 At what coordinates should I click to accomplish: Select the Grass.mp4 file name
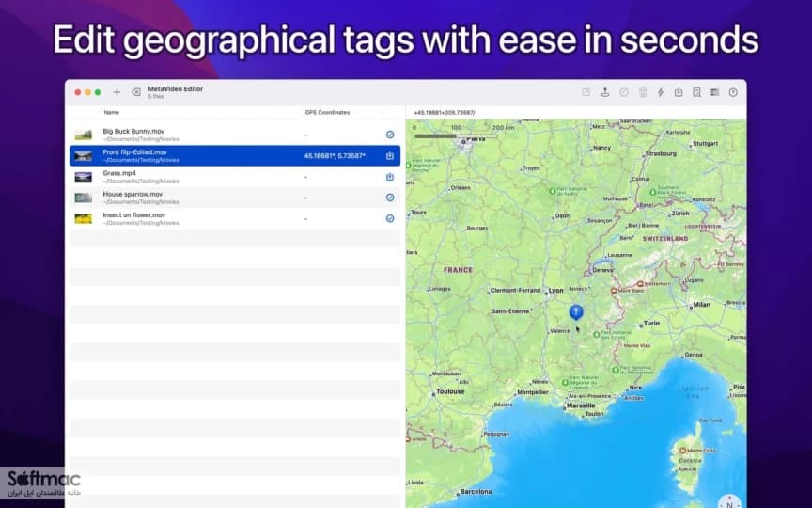[x=119, y=173]
